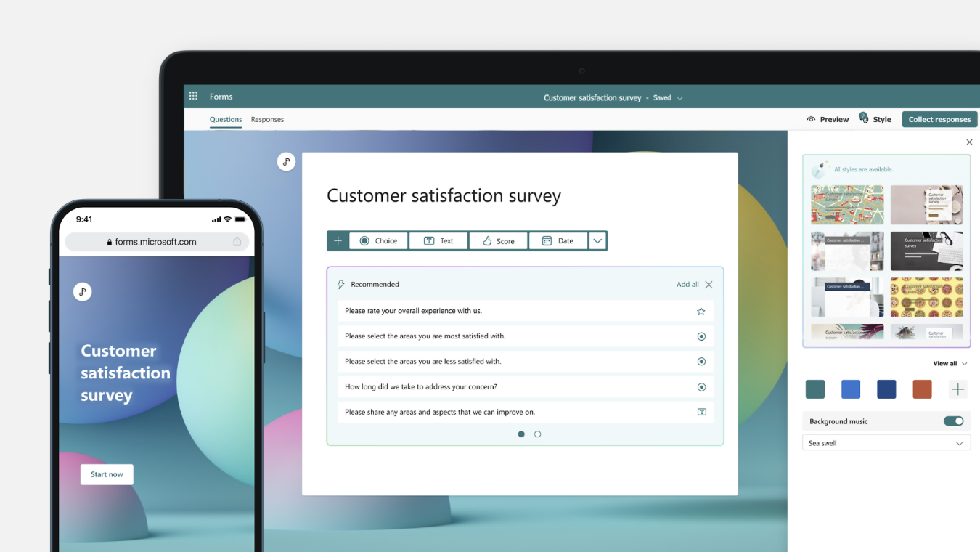Click the star rating icon on overall experience
980x552 pixels.
(x=701, y=311)
